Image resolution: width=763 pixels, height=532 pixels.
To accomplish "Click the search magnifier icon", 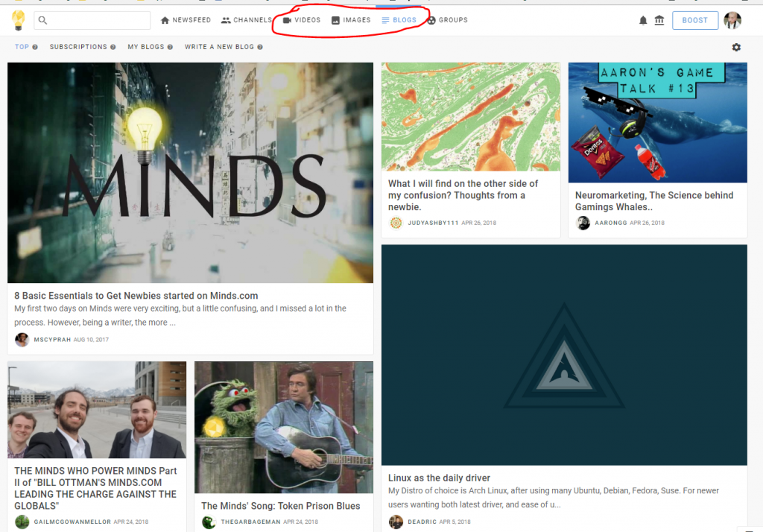I will point(42,20).
